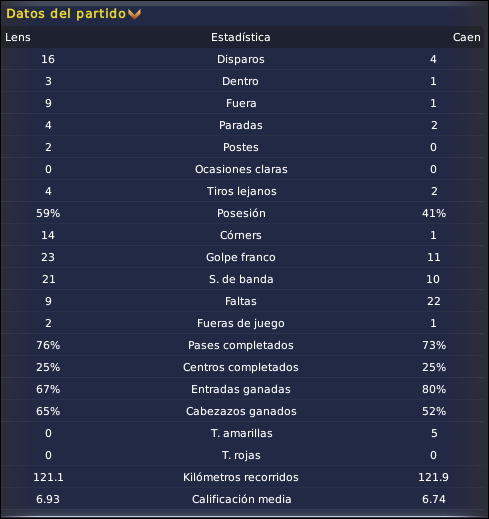
Task: Click the Estadística column header
Action: pos(241,37)
